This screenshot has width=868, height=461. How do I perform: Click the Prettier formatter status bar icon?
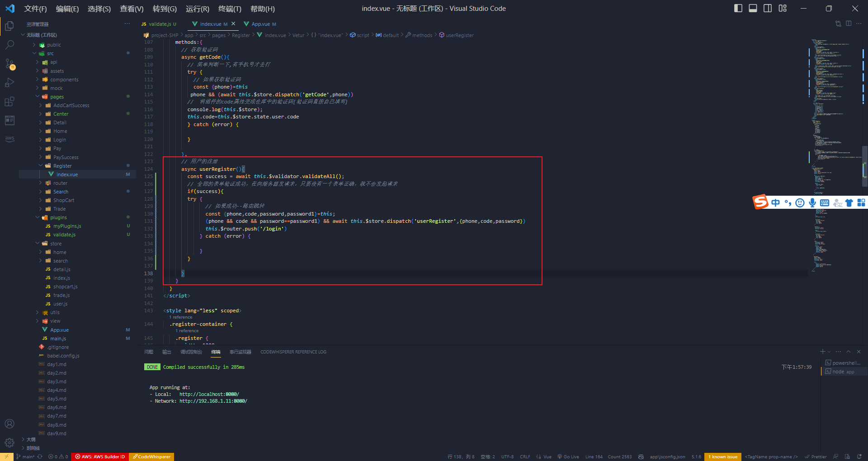point(816,456)
